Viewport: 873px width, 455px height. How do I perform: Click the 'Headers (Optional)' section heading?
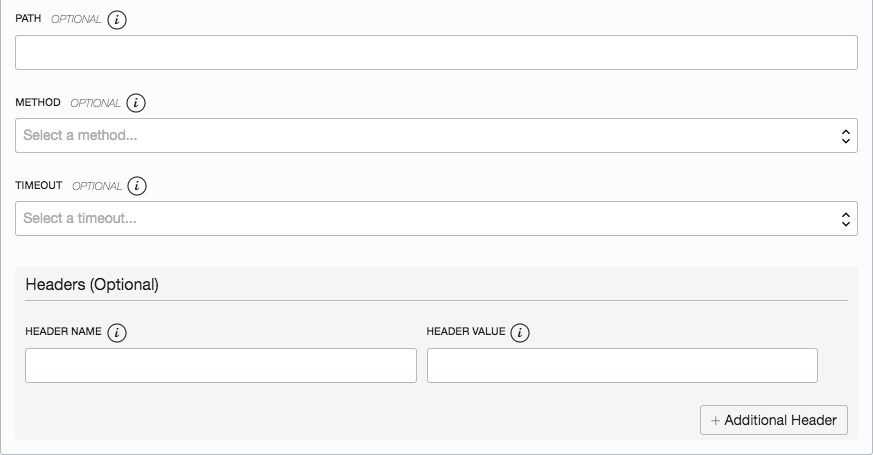coord(92,284)
